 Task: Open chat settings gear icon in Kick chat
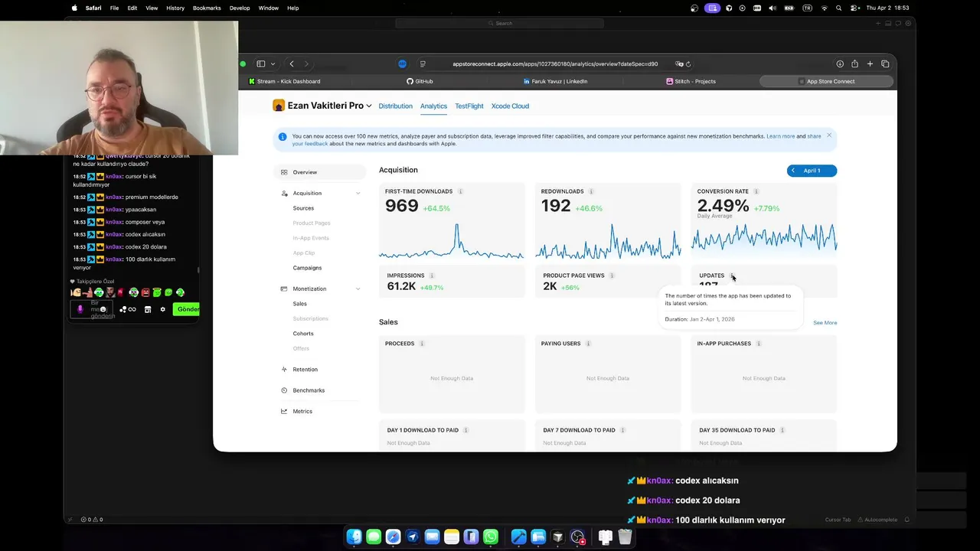(x=162, y=309)
